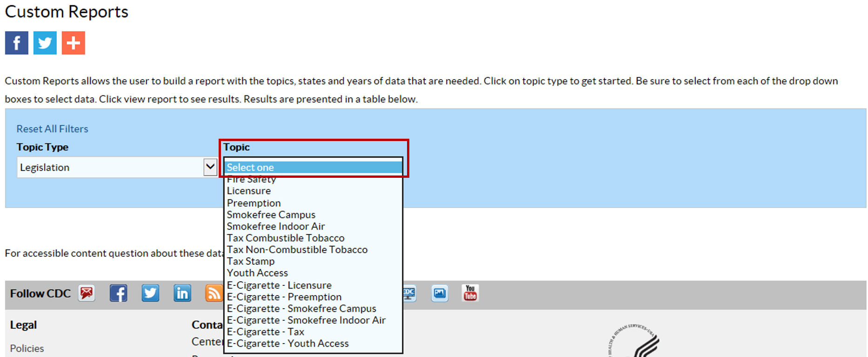Open the YouTube icon in footer
The image size is (868, 357).
click(470, 293)
